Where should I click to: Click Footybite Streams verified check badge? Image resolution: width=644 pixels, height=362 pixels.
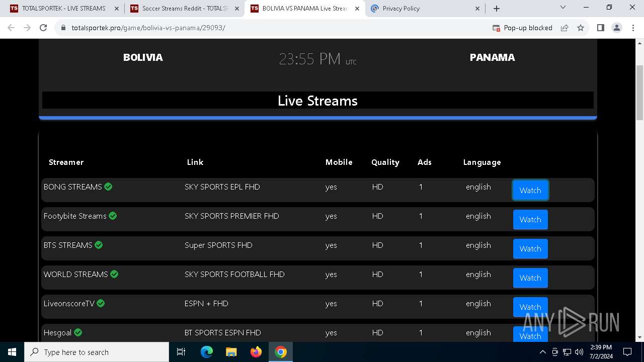pos(113,216)
